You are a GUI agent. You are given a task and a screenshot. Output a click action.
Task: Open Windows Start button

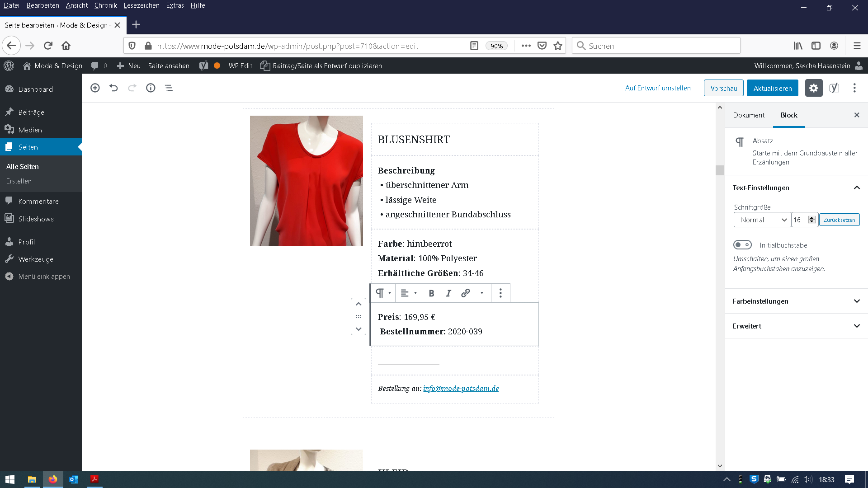(10, 479)
